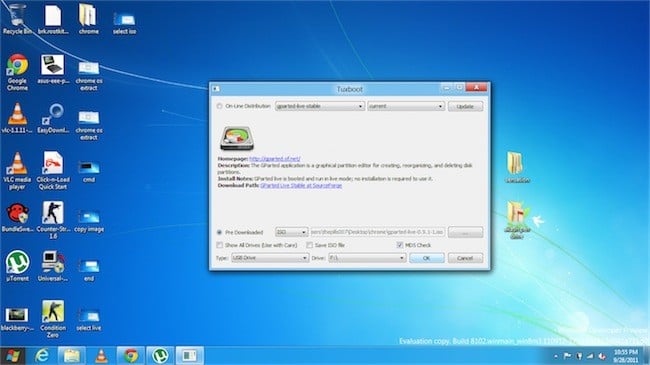Select the µTorrent desktop shortcut
Image resolution: width=650 pixels, height=365 pixels.
pos(17,266)
